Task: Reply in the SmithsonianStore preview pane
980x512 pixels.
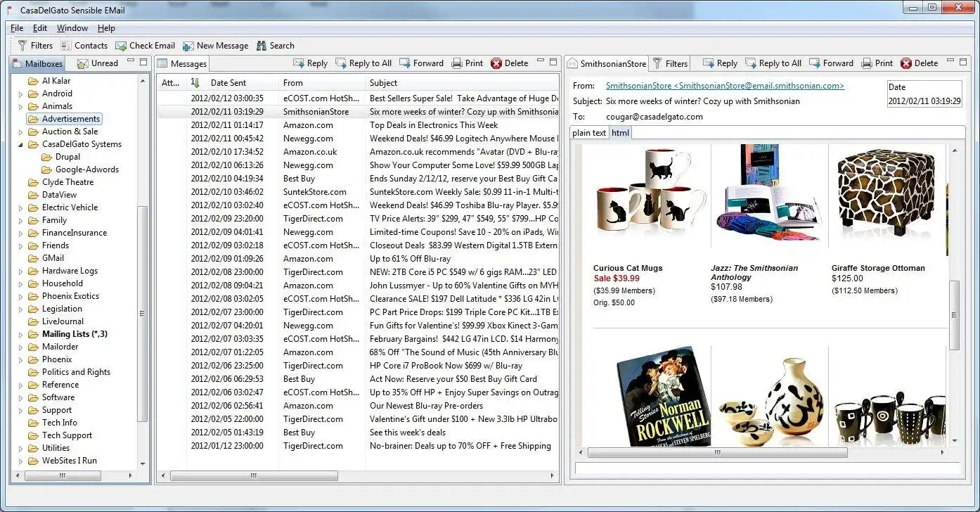Action: point(720,63)
